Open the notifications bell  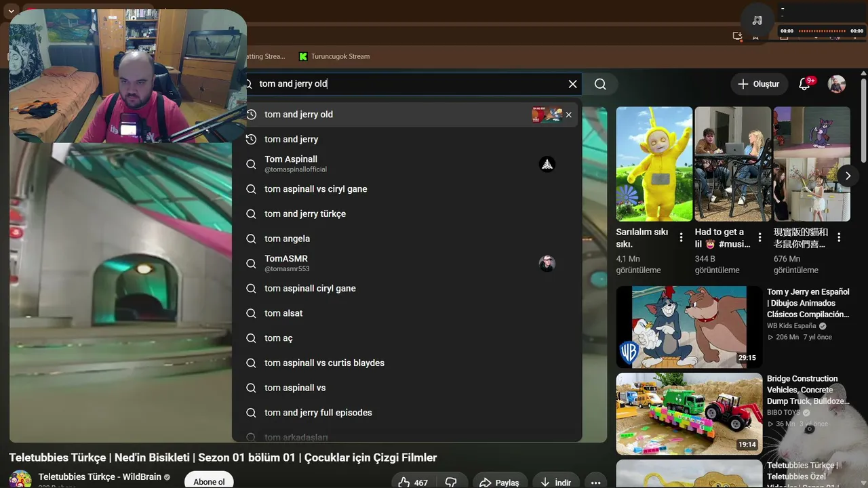tap(805, 84)
